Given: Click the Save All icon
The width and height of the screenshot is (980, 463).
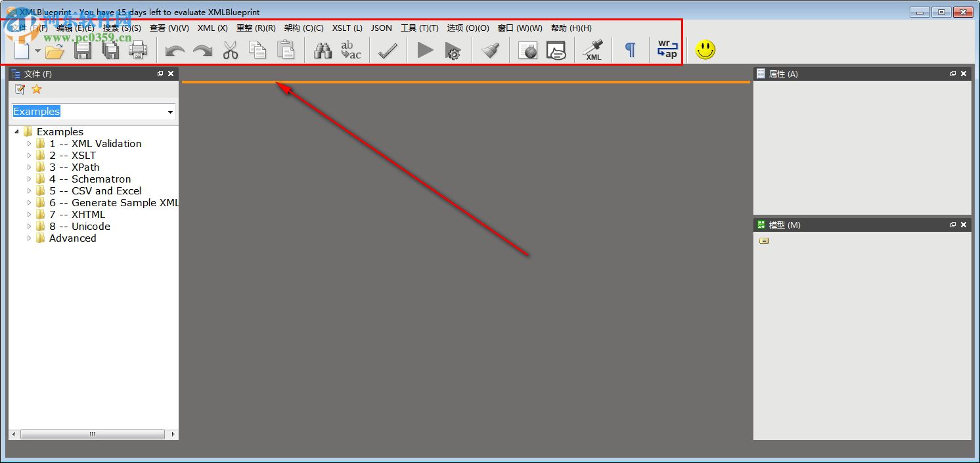Looking at the screenshot, I should click(x=110, y=51).
